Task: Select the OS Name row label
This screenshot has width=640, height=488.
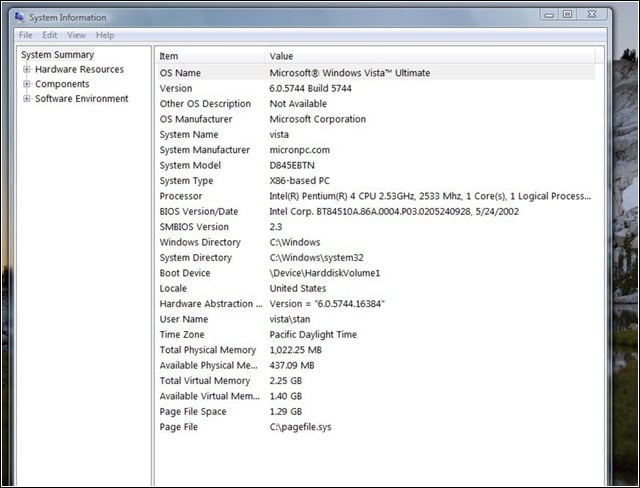Action: pos(180,73)
